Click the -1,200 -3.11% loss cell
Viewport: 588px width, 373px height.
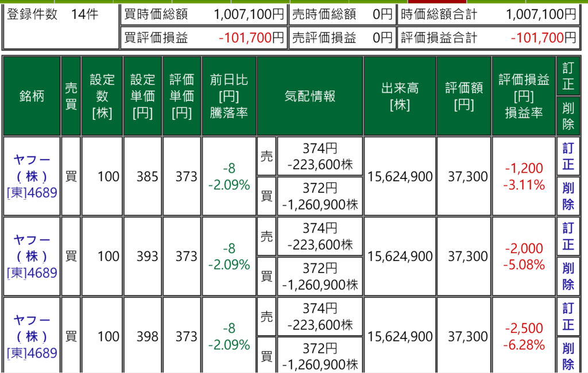tap(524, 176)
